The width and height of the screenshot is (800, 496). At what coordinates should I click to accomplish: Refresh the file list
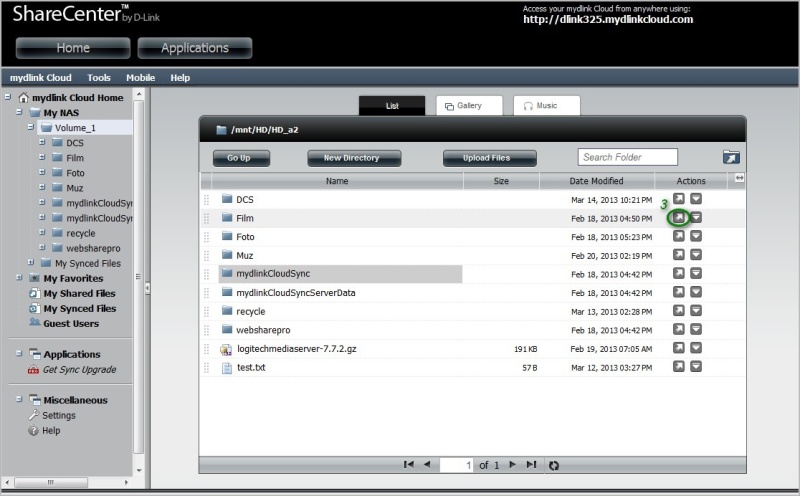tap(554, 465)
